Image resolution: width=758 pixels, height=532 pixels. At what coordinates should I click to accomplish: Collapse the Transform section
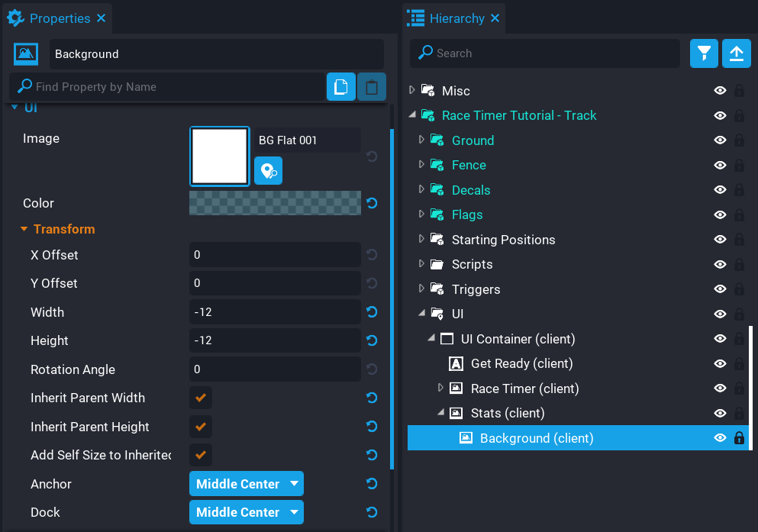point(24,229)
